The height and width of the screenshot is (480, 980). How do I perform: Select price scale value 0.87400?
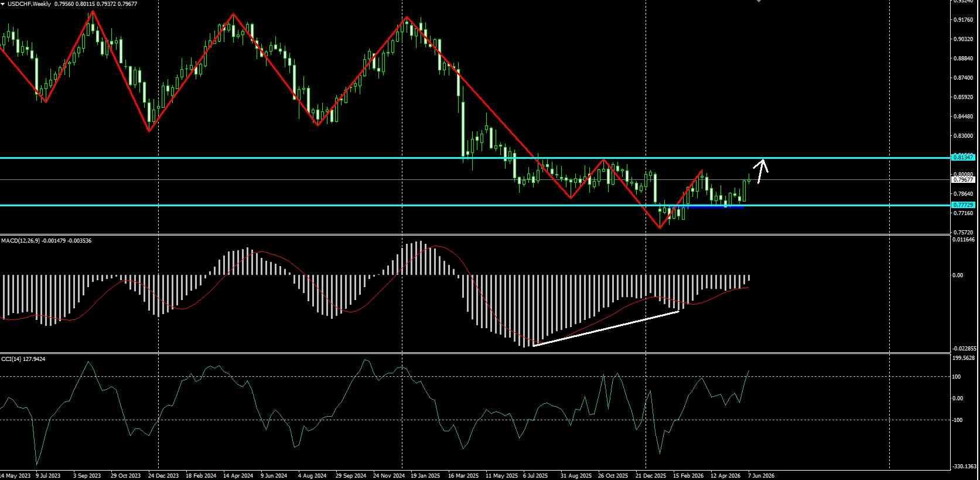click(x=964, y=78)
